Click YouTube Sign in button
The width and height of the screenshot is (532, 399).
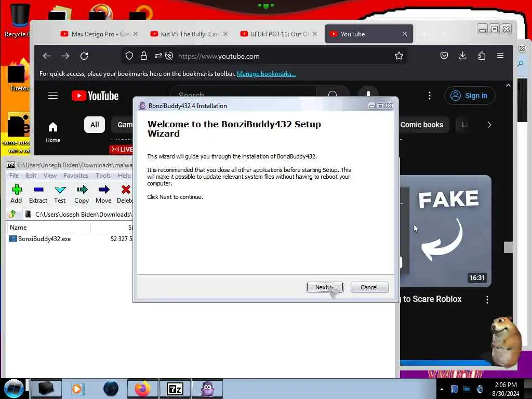pyautogui.click(x=470, y=96)
